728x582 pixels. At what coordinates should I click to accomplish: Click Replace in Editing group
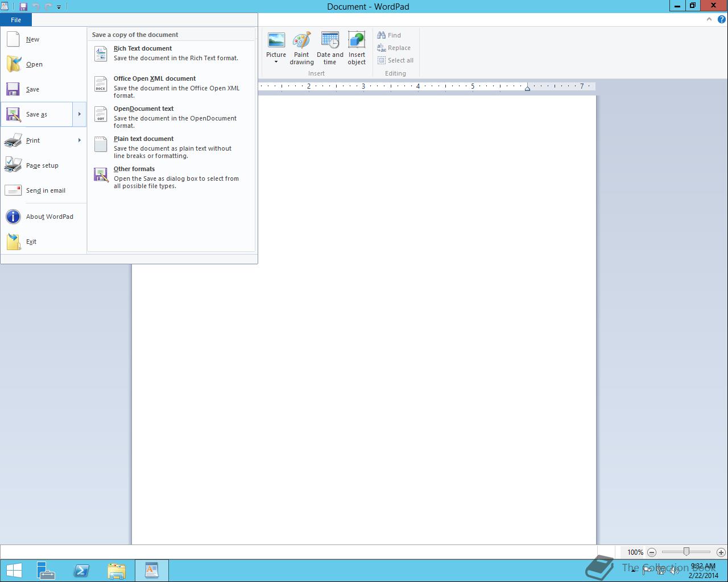(394, 48)
